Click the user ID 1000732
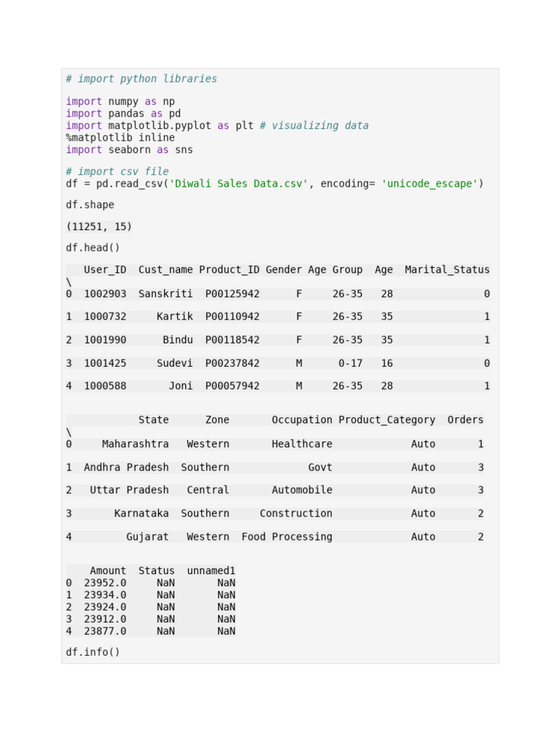 pyautogui.click(x=105, y=317)
